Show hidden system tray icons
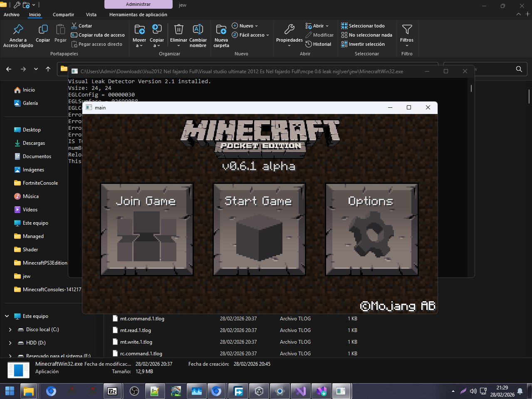532x399 pixels. 453,392
